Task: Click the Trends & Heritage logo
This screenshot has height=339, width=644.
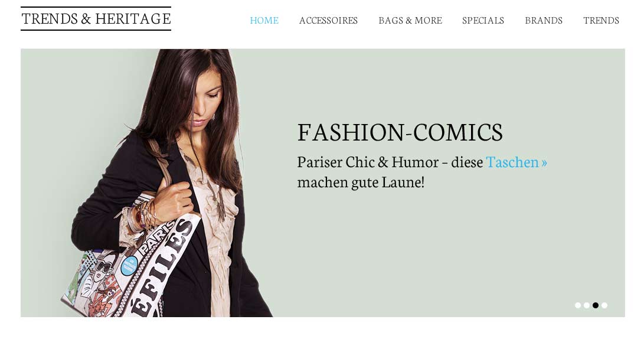Action: point(96,18)
